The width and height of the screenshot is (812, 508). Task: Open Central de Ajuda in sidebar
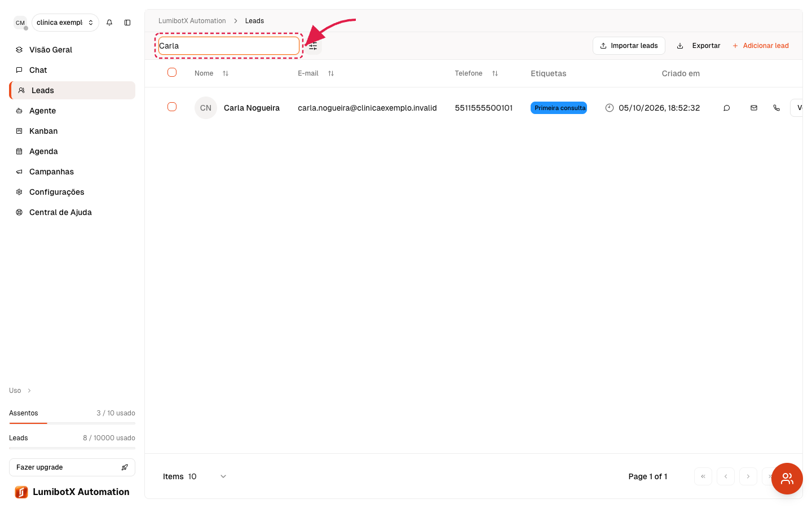point(72,212)
